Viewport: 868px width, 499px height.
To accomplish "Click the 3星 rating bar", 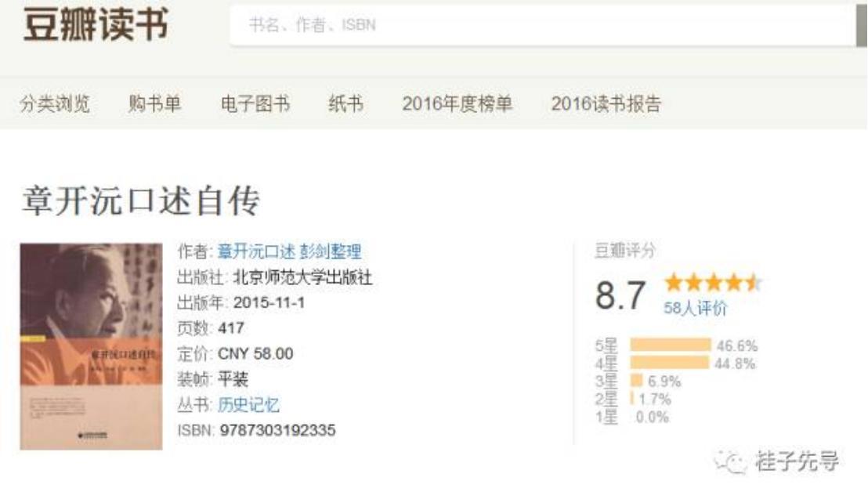I will pos(636,381).
